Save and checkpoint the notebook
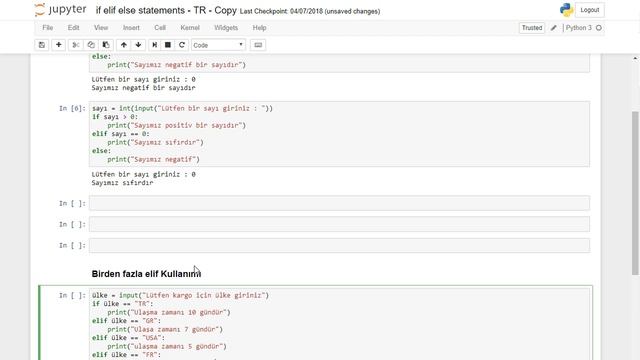This screenshot has width=640, height=360. coord(42,45)
